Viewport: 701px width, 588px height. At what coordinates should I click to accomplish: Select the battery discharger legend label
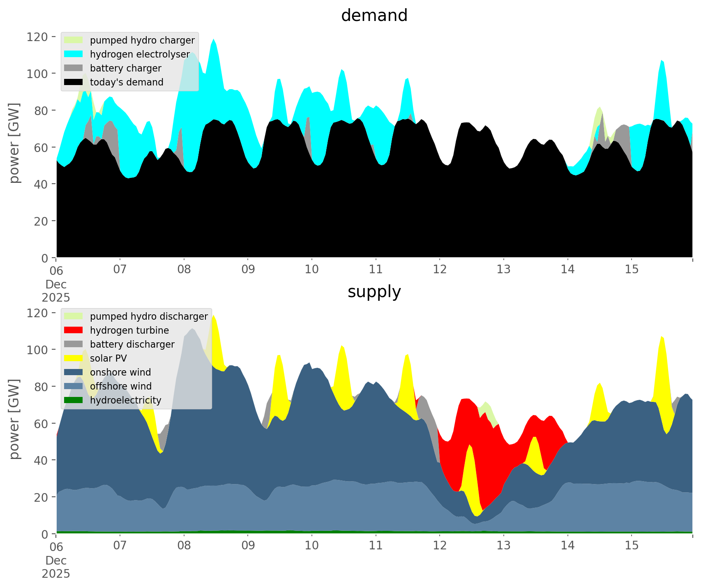tap(132, 344)
